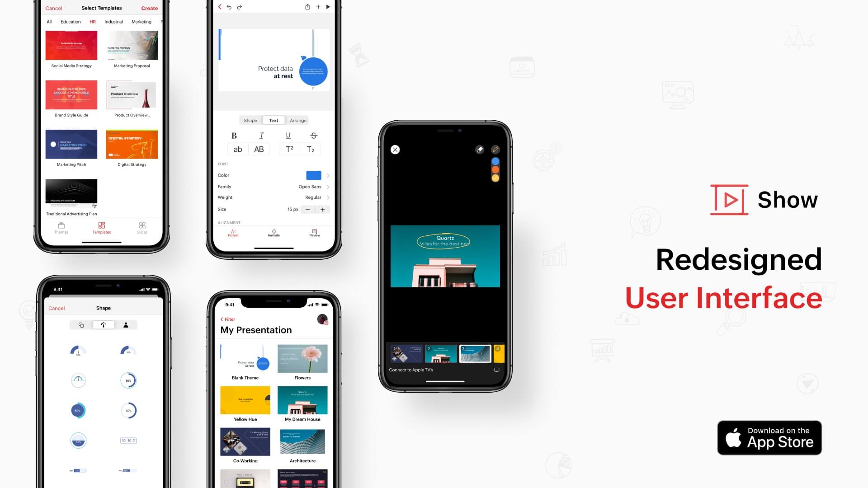This screenshot has height=488, width=868.
Task: Enable the Filter option in My Presentation
Action: (228, 319)
